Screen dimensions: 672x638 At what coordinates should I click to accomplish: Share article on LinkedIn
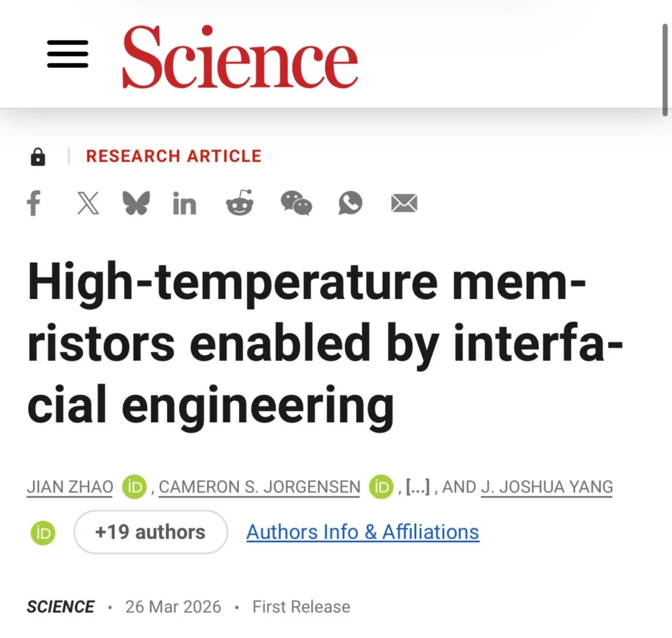pyautogui.click(x=185, y=203)
